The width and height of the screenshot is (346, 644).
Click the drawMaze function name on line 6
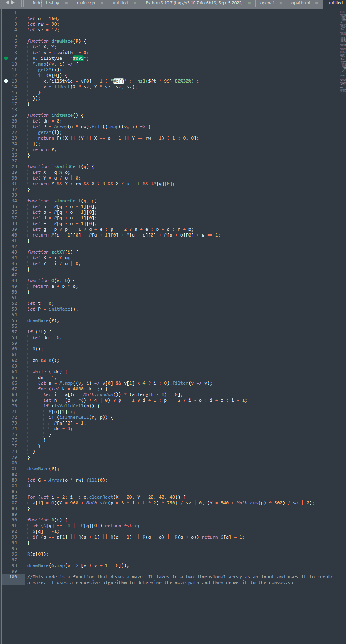[x=62, y=41]
